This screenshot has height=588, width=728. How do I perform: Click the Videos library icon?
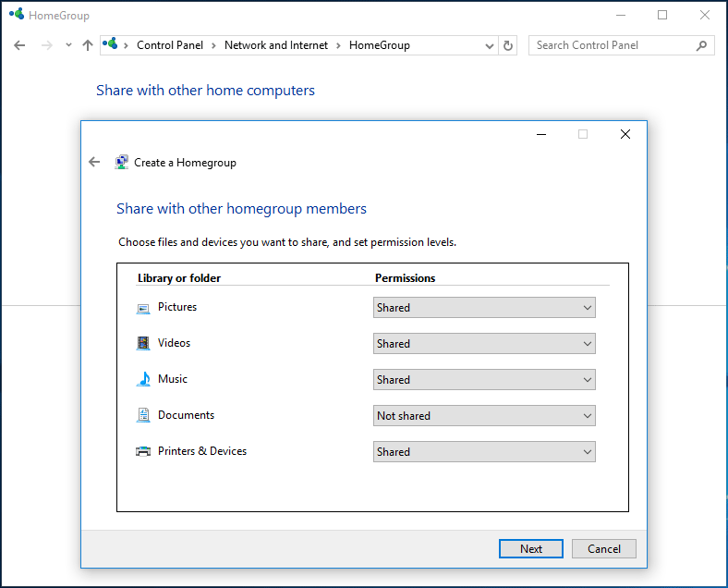pos(143,343)
